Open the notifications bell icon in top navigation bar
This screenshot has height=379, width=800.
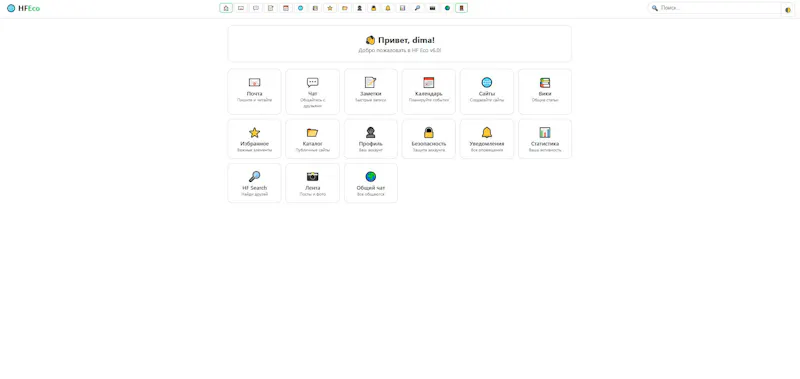(x=388, y=8)
